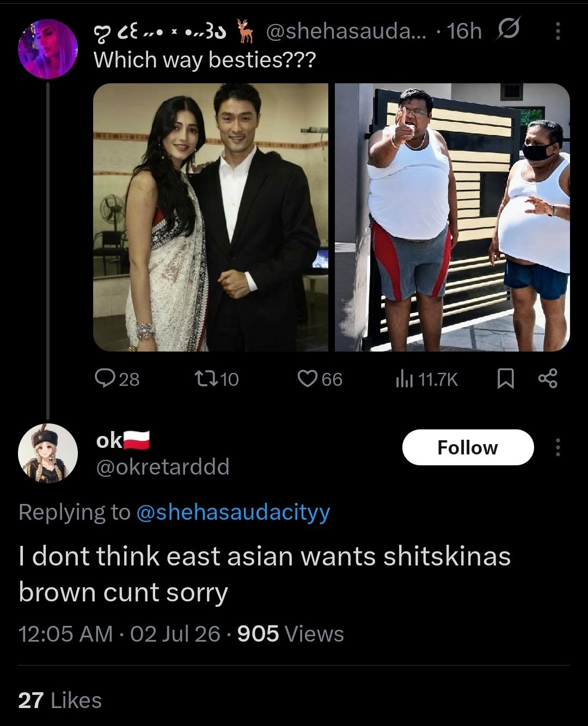View analytics via the bar chart icon
The height and width of the screenshot is (726, 588).
point(405,379)
